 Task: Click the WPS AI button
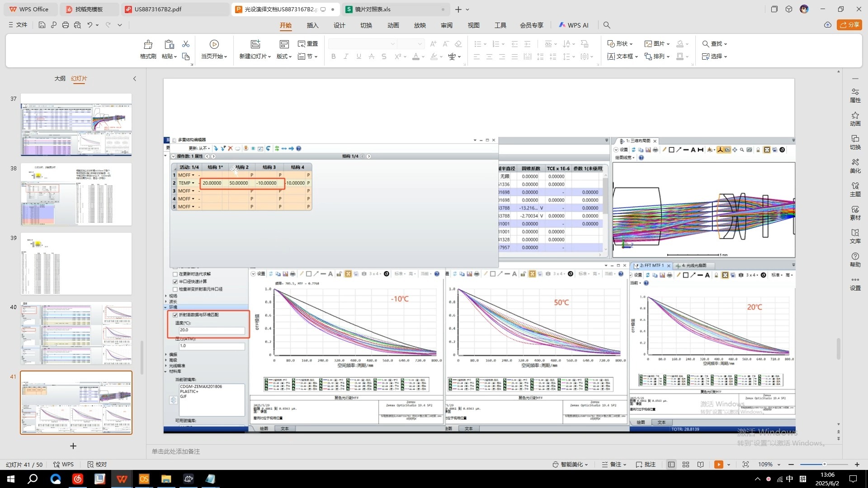click(573, 25)
